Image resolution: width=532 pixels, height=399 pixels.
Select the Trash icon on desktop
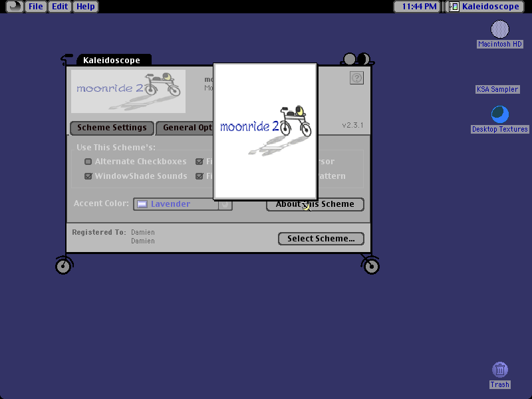click(500, 370)
